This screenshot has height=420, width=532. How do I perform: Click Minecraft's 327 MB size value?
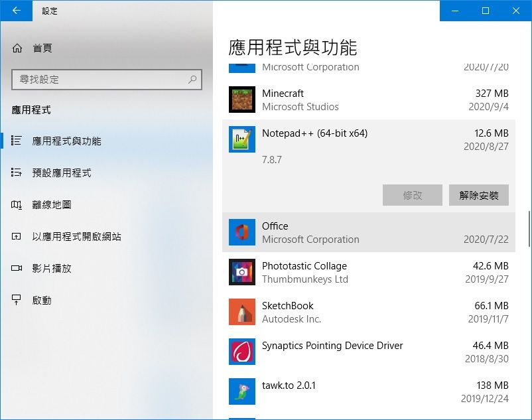pyautogui.click(x=492, y=94)
